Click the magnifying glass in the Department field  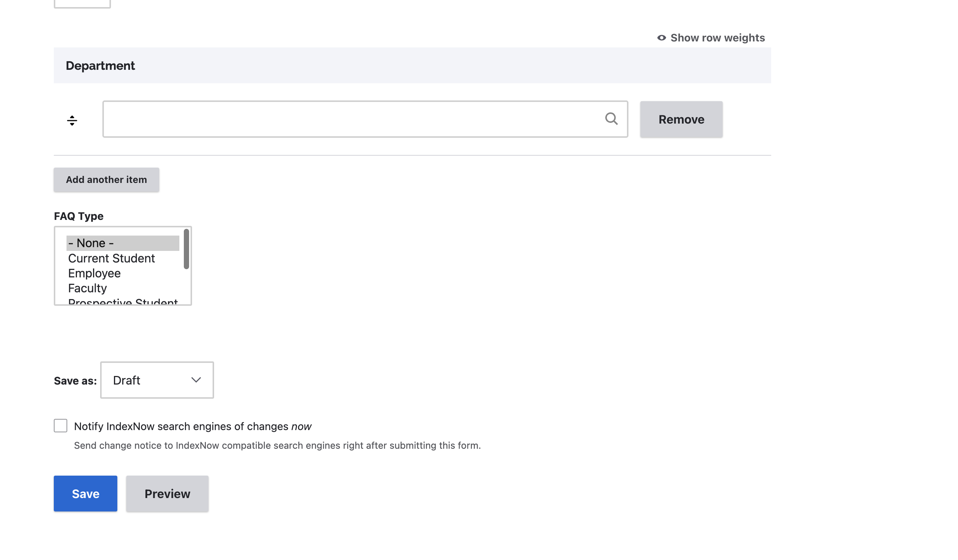coord(611,119)
